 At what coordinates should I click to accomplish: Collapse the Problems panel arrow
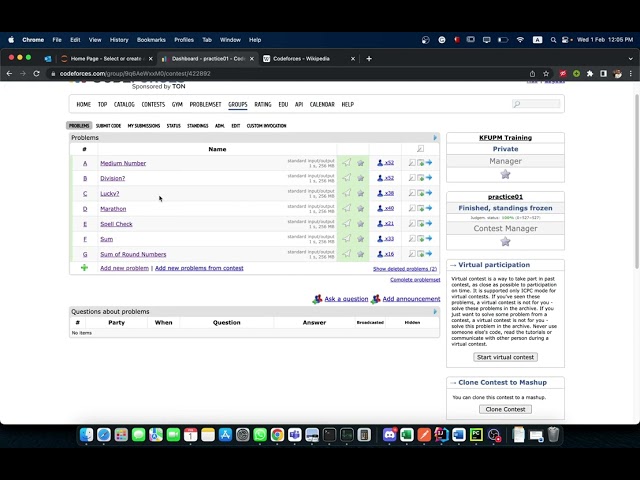435,138
